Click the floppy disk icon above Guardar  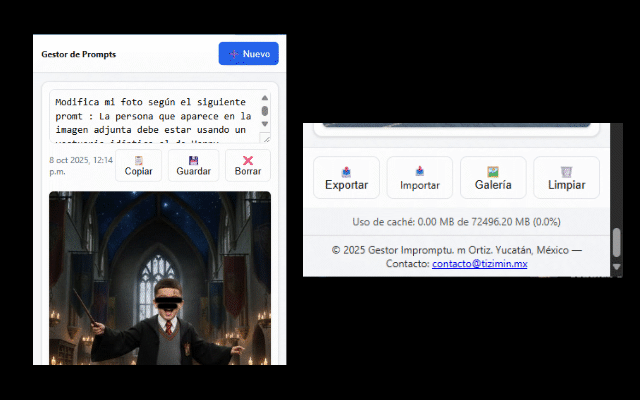[x=193, y=160]
